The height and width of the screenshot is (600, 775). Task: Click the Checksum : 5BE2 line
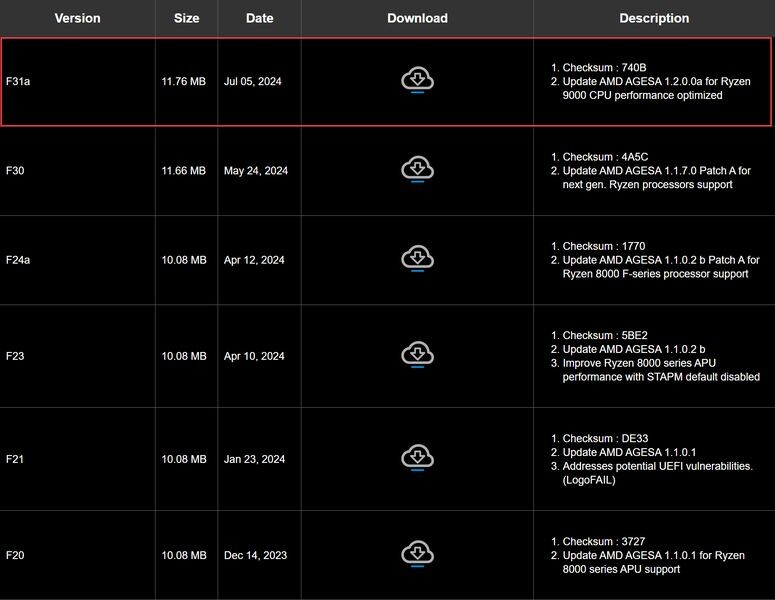(604, 335)
